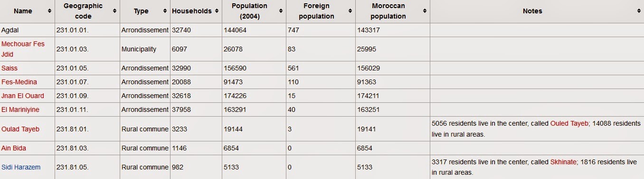Follow the Oulad Tayeb name link
This screenshot has width=644, height=179.
point(20,129)
